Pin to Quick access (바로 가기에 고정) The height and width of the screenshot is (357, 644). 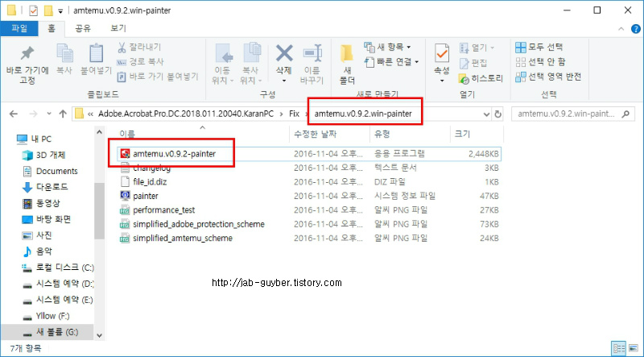tap(27, 64)
